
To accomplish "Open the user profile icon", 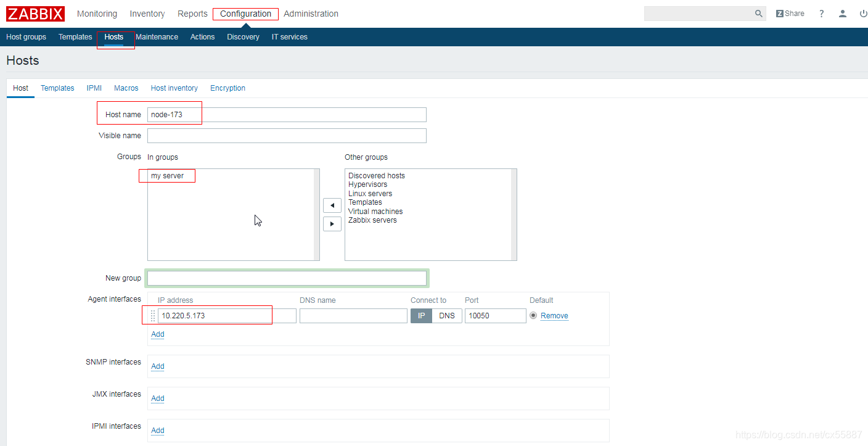I will [x=843, y=14].
